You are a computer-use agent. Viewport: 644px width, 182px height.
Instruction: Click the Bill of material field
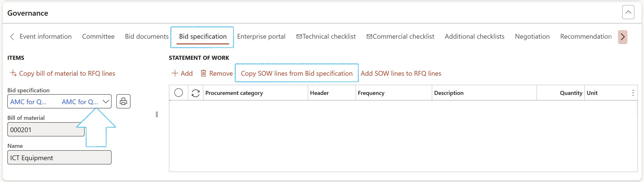46,130
